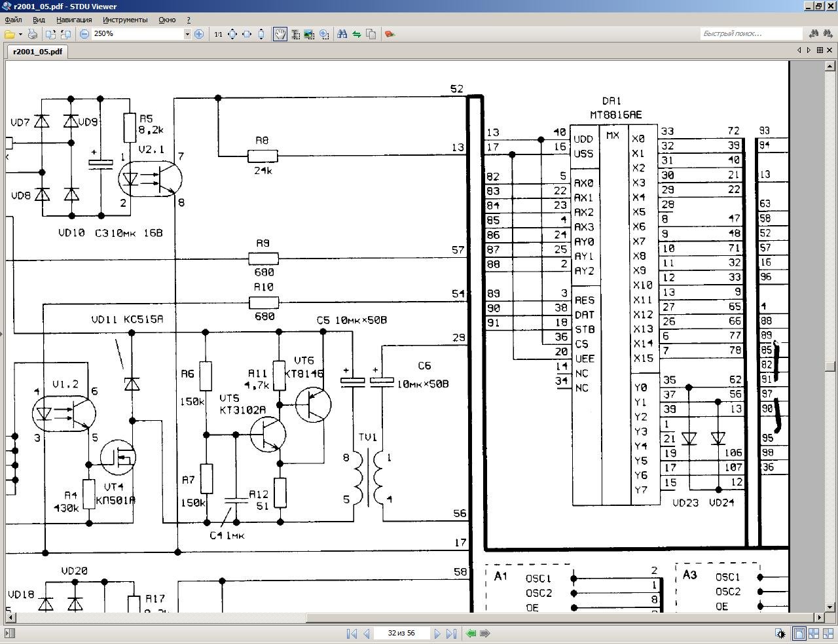
Task: Click the green back navigation arrow
Action: pyautogui.click(x=471, y=634)
